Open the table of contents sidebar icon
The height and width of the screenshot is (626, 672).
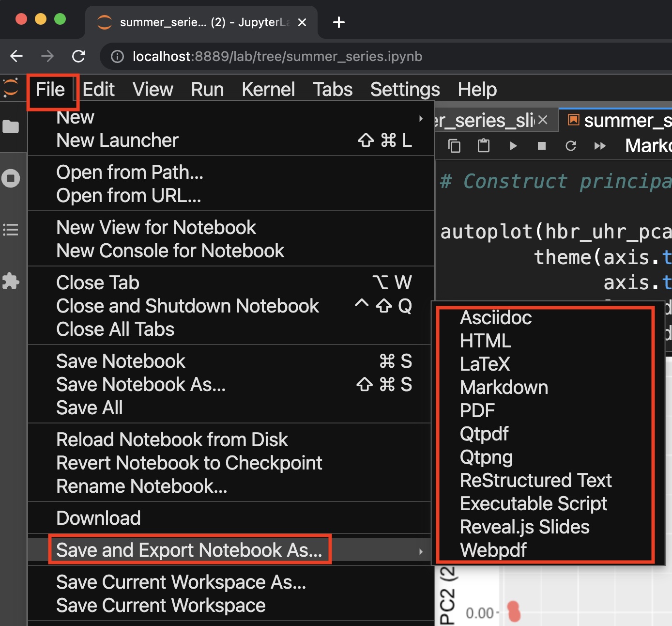point(11,229)
